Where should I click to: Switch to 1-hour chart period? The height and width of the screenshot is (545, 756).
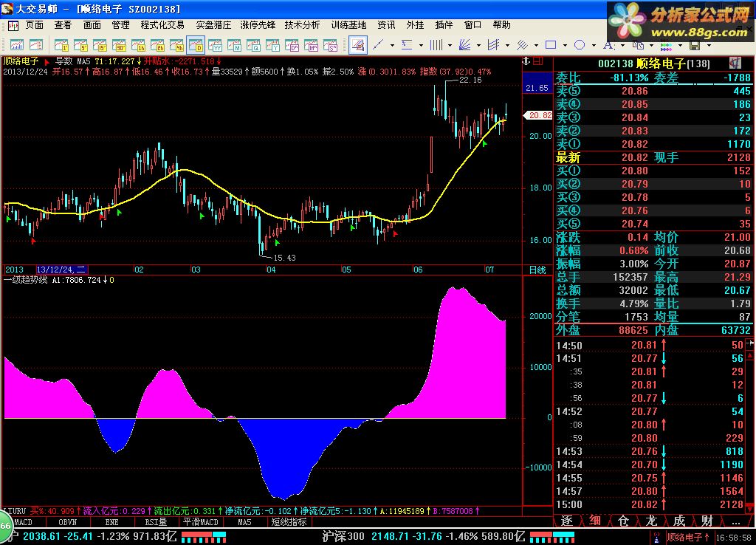[138, 45]
